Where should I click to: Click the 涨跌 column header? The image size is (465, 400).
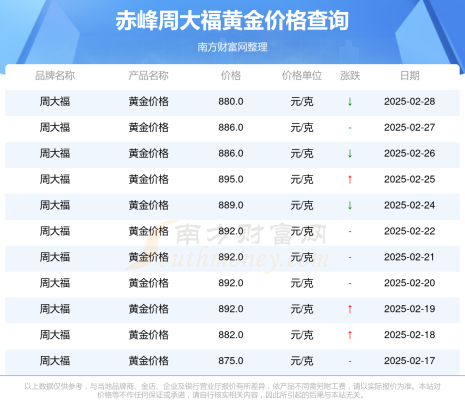(x=350, y=76)
